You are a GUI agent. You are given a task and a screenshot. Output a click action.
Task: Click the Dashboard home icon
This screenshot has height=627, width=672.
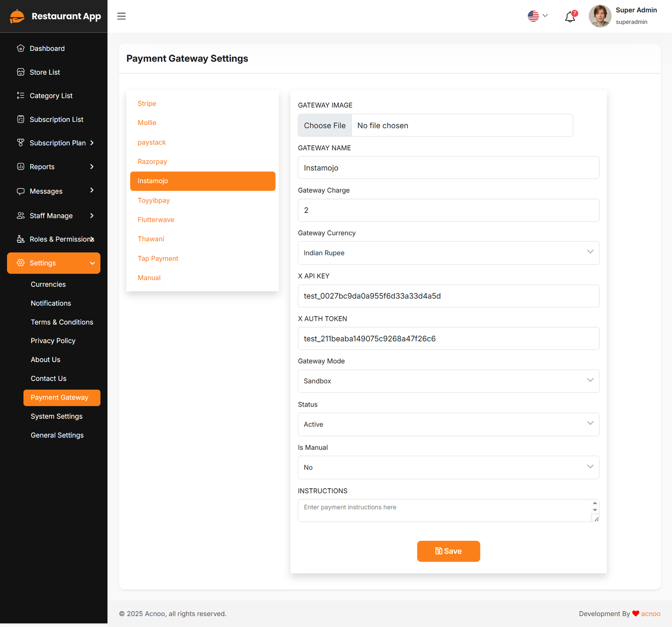click(21, 48)
